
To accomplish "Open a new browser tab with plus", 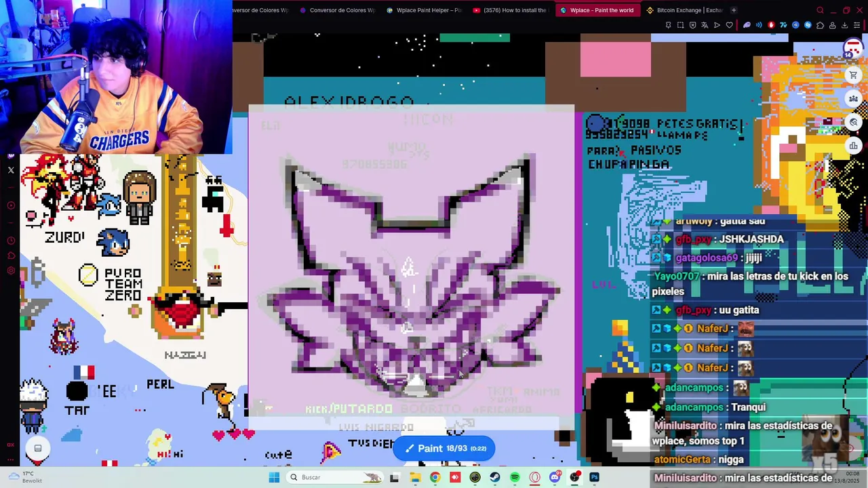I will (x=734, y=10).
